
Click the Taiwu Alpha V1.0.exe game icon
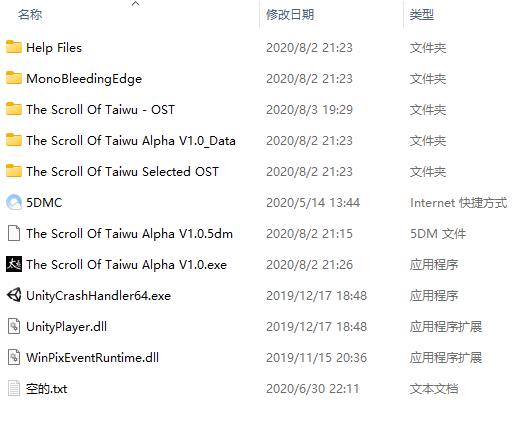[14, 264]
